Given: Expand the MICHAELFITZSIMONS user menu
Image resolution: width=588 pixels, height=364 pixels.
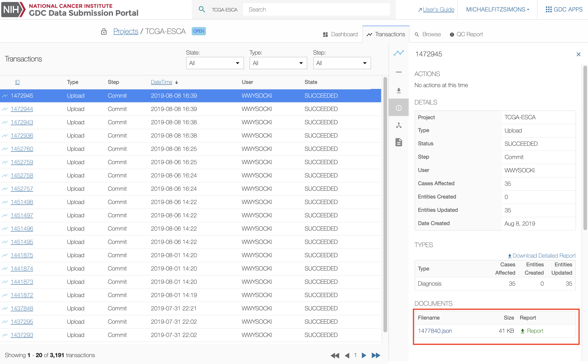Looking at the screenshot, I should [497, 9].
